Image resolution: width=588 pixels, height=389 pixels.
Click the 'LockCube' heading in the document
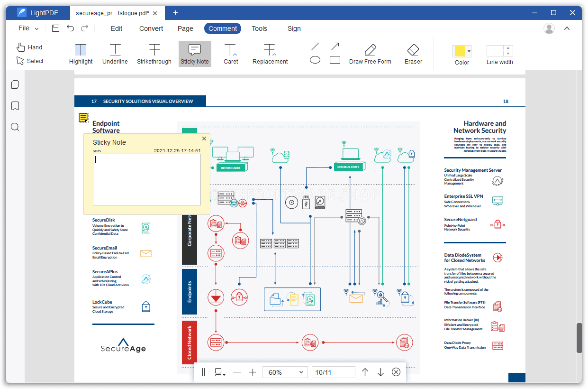[102, 302]
